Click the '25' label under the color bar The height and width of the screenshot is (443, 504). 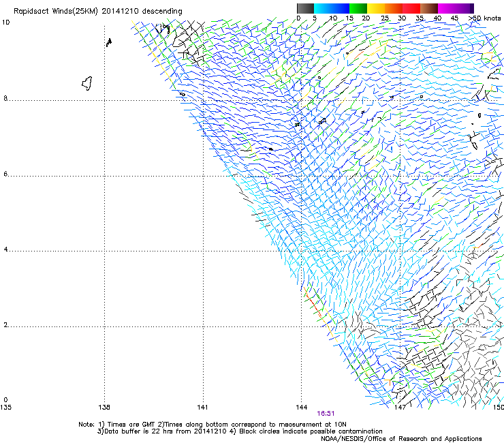coord(385,18)
